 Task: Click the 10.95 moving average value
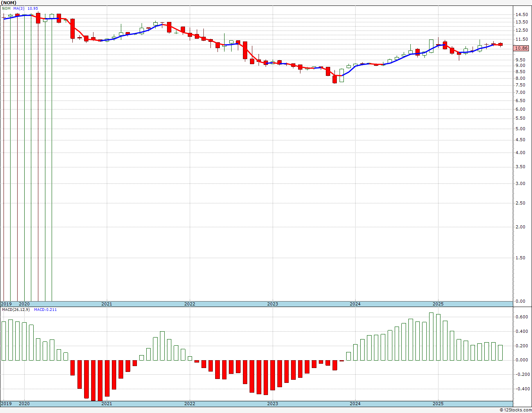[32, 8]
